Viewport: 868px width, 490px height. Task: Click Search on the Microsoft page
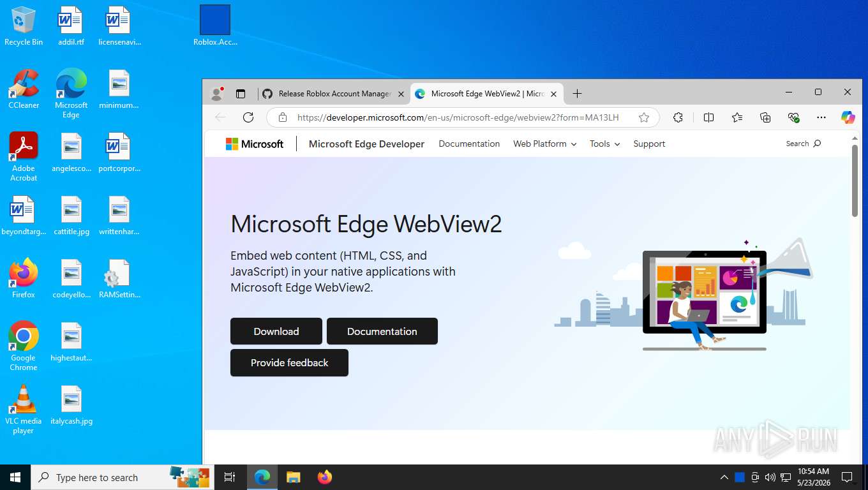pyautogui.click(x=803, y=144)
